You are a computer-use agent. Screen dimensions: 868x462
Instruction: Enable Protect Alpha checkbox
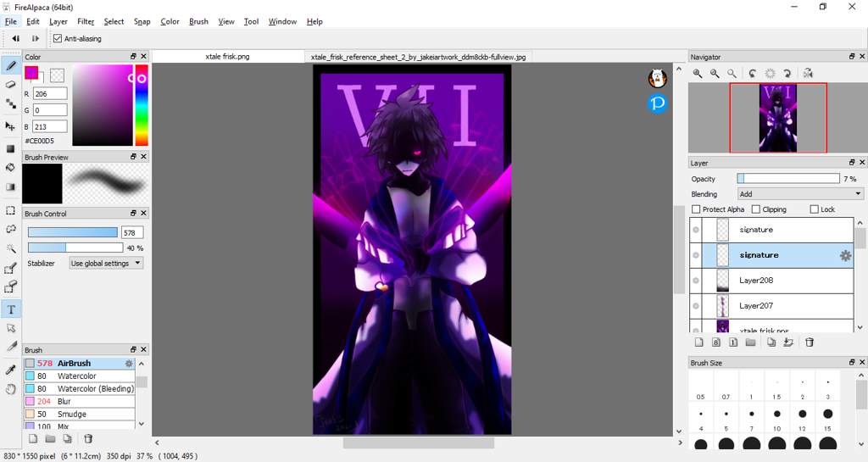[696, 209]
